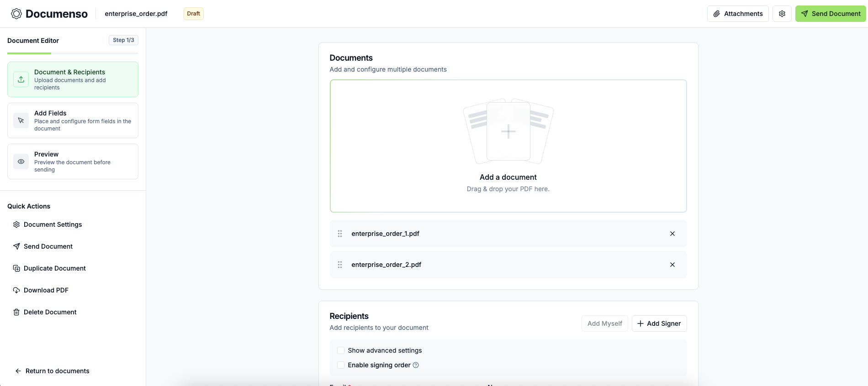Click Duplicate Document in Quick Actions
Screen dimensions: 868x386
54,268
